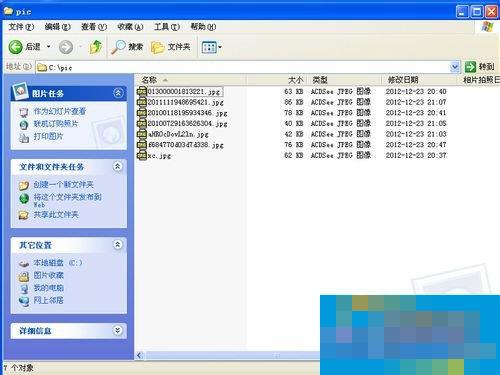
Task: Click file name 2011111948695421.jpg
Action: pyautogui.click(x=185, y=102)
